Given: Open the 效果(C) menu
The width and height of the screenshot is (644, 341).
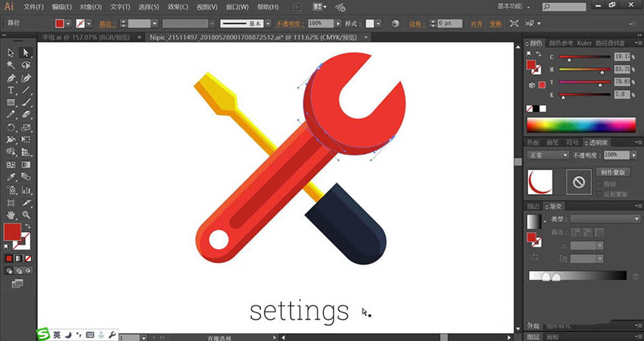Looking at the screenshot, I should point(177,7).
